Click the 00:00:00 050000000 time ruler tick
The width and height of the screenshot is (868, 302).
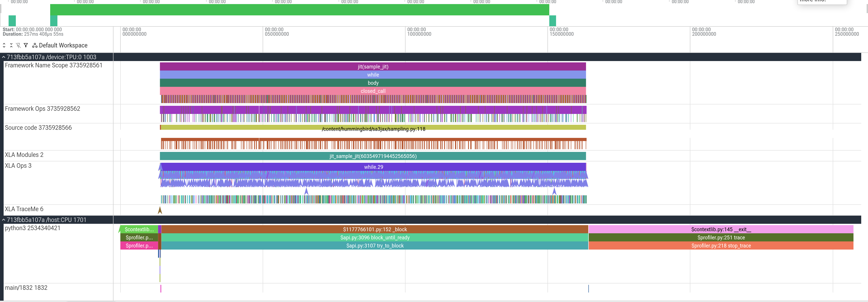277,32
